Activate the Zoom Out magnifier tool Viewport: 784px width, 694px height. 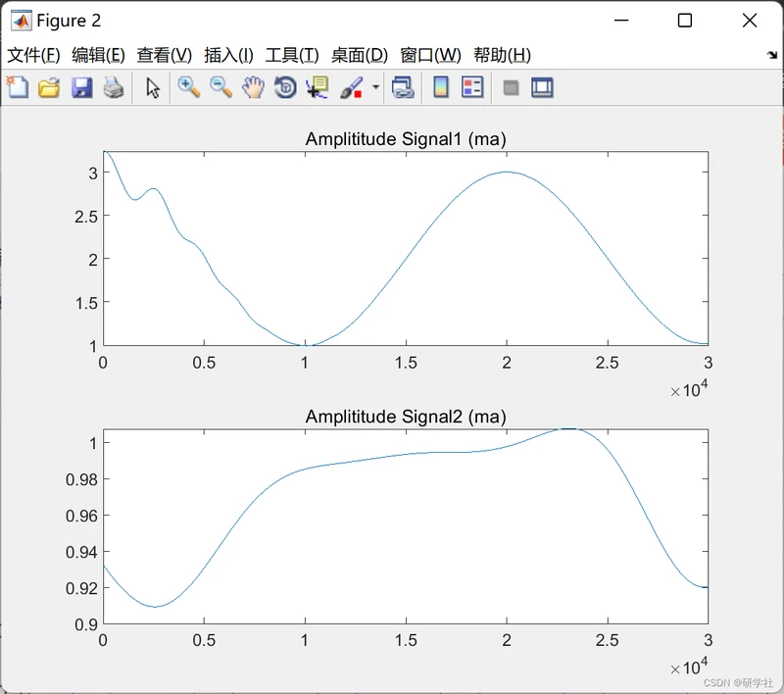coord(221,87)
